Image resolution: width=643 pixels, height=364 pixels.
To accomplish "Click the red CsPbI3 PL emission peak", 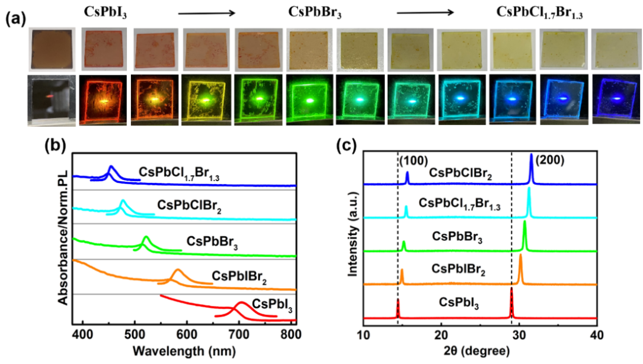I will point(240,304).
